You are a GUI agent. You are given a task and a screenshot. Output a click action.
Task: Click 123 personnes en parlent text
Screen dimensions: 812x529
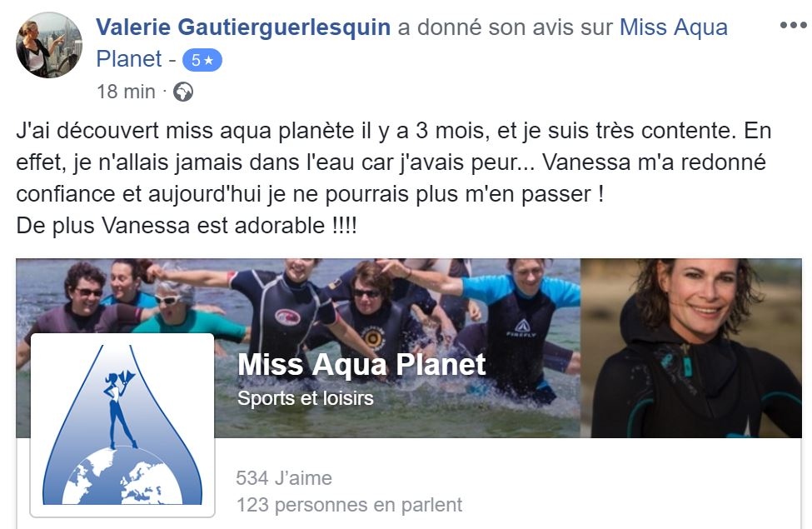[349, 505]
